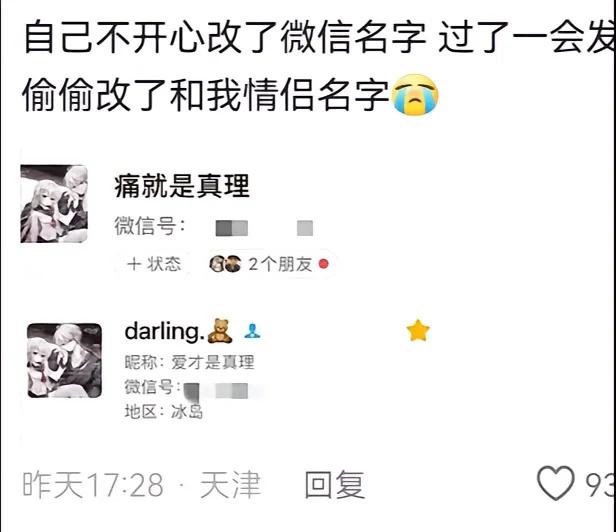The image size is (616, 532).
Task: Click the darling. contact name
Action: [163, 332]
